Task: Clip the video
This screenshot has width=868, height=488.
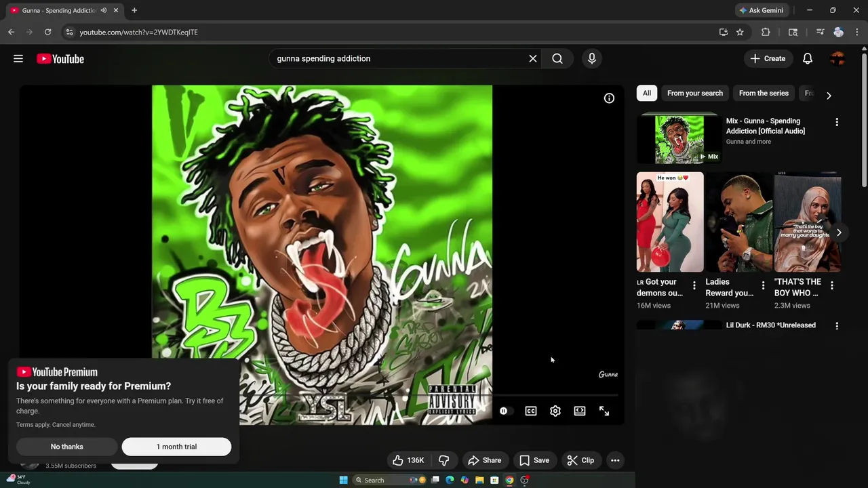Action: (x=580, y=460)
